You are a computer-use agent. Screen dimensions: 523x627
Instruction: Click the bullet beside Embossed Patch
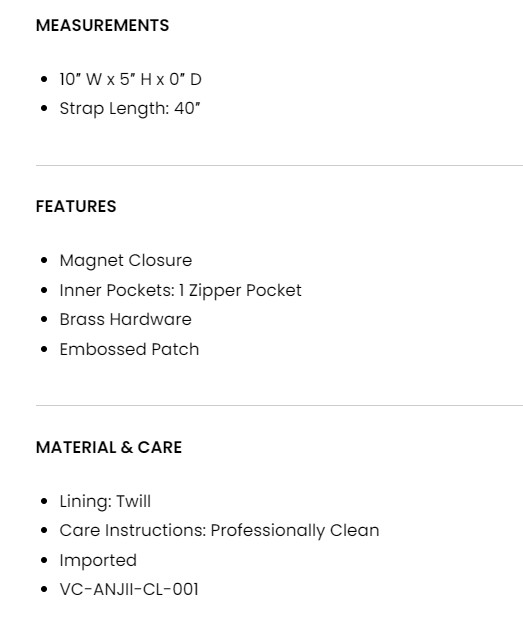tap(44, 349)
